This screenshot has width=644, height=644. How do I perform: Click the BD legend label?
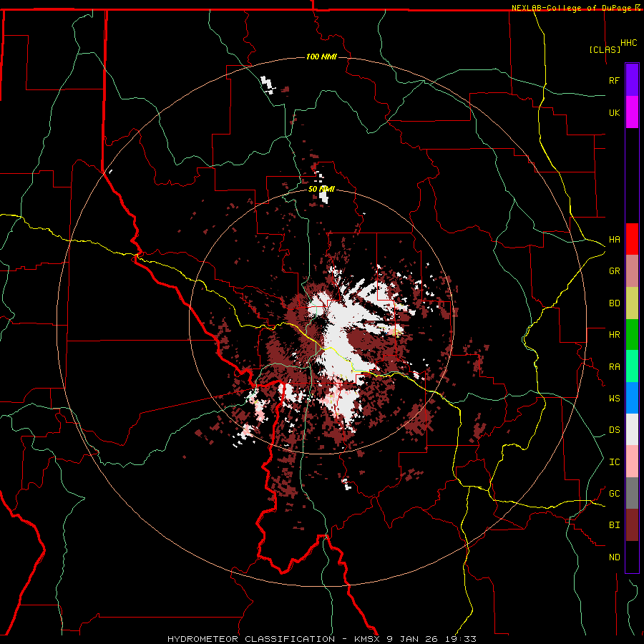[614, 303]
